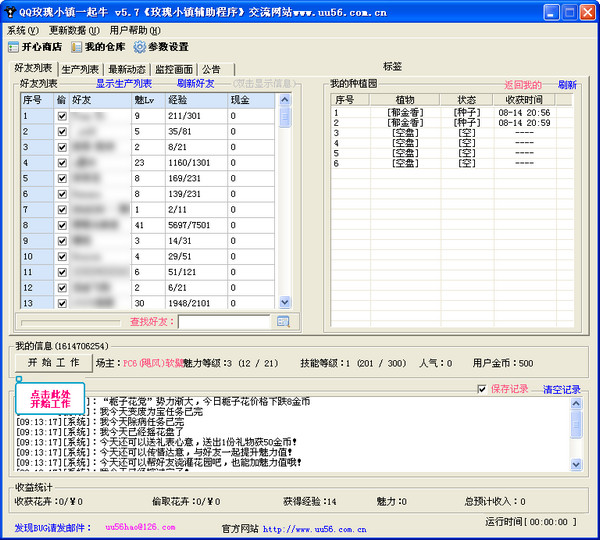This screenshot has width=600, height=540.
Task: Open 我的仓库 warehouse toolbar icon
Action: 77,47
